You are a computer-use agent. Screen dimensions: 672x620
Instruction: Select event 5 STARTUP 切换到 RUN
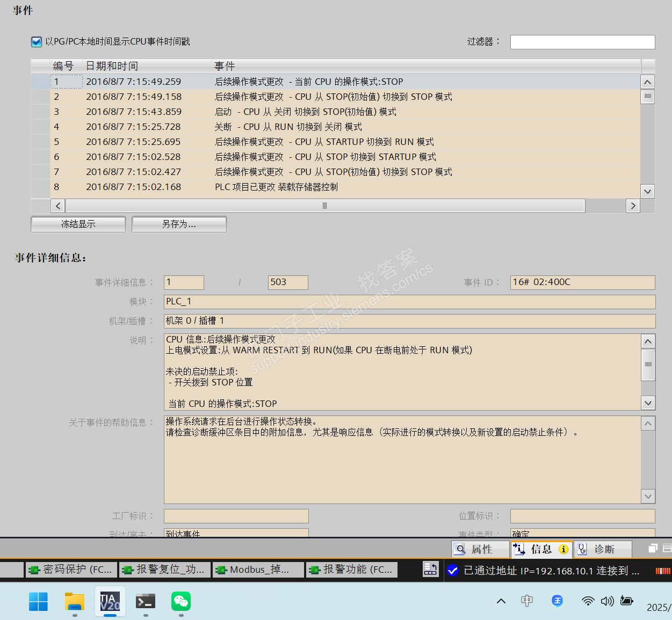pyautogui.click(x=336, y=142)
